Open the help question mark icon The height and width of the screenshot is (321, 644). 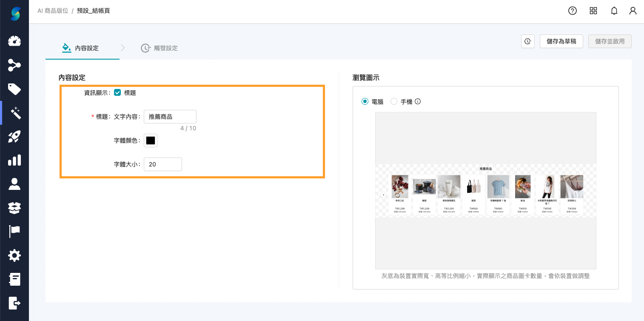573,11
